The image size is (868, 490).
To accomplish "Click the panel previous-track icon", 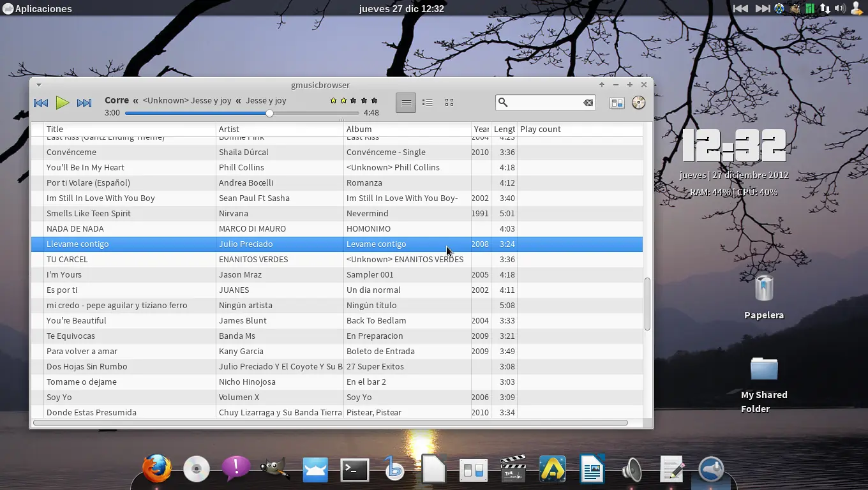I will [x=740, y=9].
